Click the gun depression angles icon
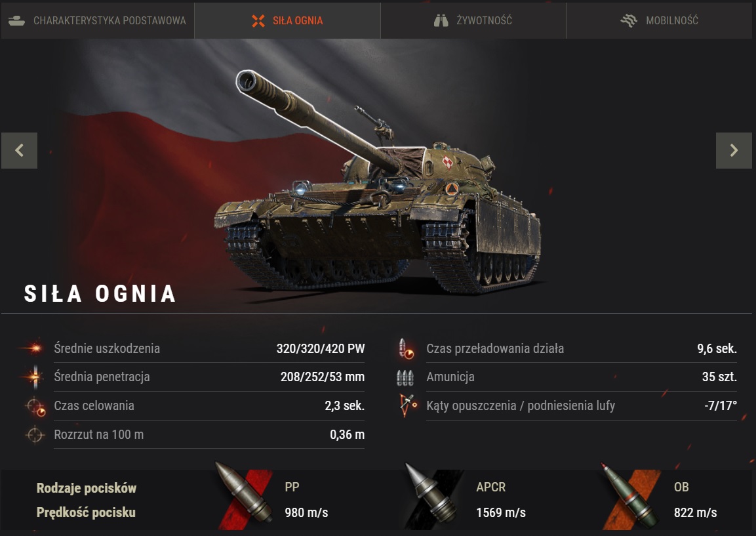The width and height of the screenshot is (756, 536). click(407, 405)
